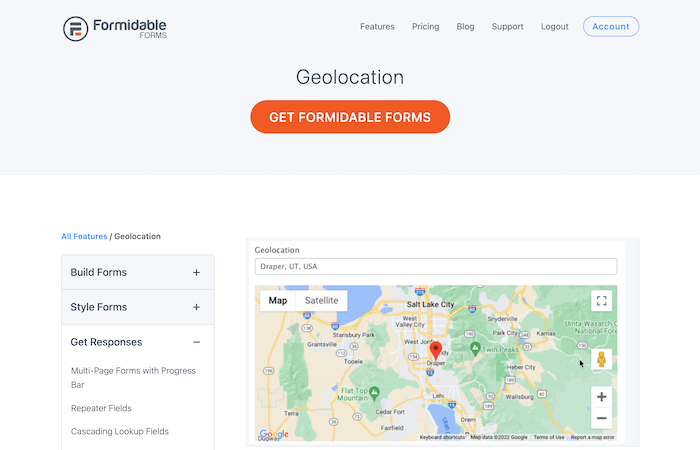Click Logout in the header

(x=554, y=27)
